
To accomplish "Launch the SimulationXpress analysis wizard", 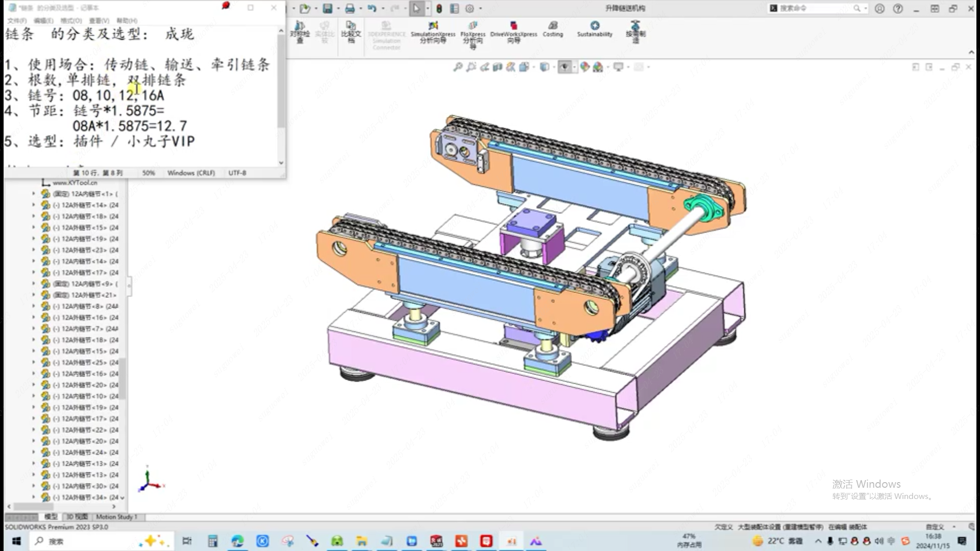I will click(433, 32).
